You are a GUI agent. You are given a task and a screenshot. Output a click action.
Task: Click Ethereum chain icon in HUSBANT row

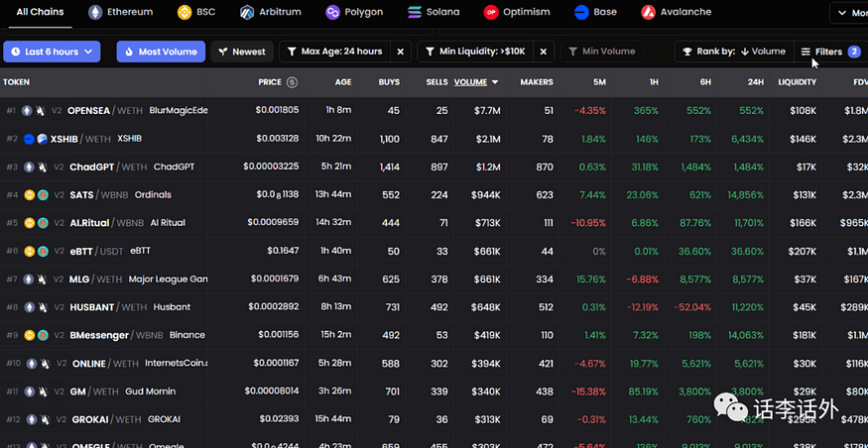[29, 307]
